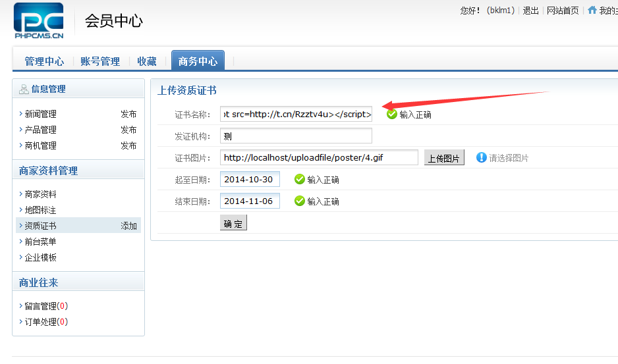Click the 会员中心 title
This screenshot has height=364, width=618.
(x=114, y=21)
